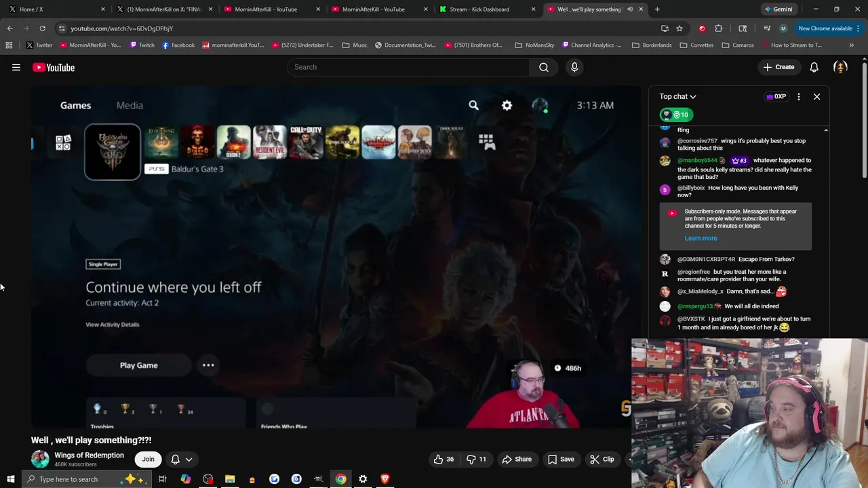Click View Activity Details in the video
This screenshot has width=868, height=488.
(113, 325)
